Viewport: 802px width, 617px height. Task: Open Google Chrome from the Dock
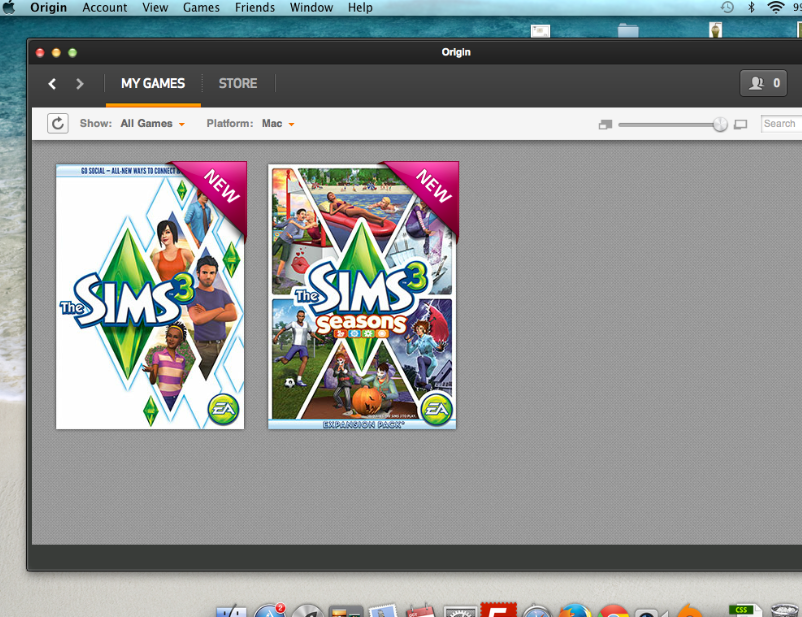[613, 610]
